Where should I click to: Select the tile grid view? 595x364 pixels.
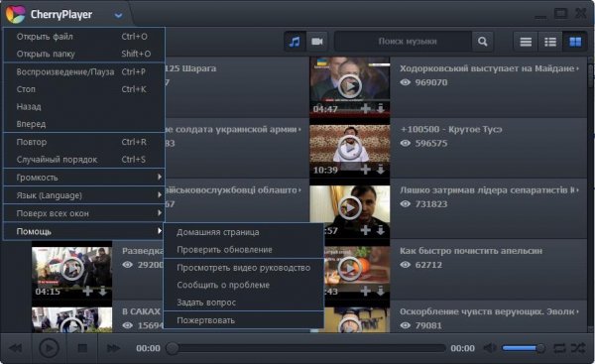[x=575, y=42]
